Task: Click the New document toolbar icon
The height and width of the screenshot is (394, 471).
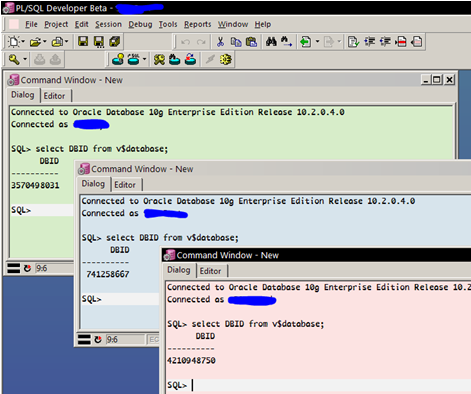Action: [14, 42]
